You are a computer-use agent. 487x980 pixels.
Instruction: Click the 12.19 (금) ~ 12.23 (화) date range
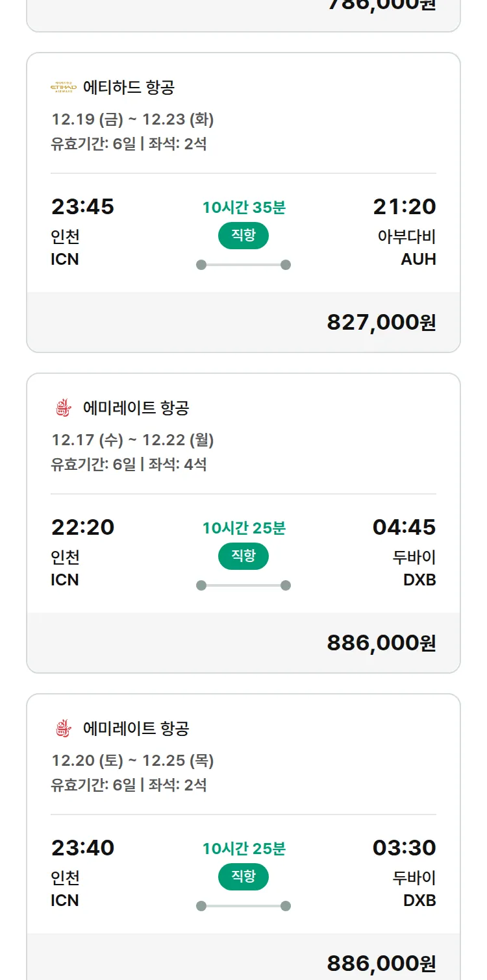132,119
